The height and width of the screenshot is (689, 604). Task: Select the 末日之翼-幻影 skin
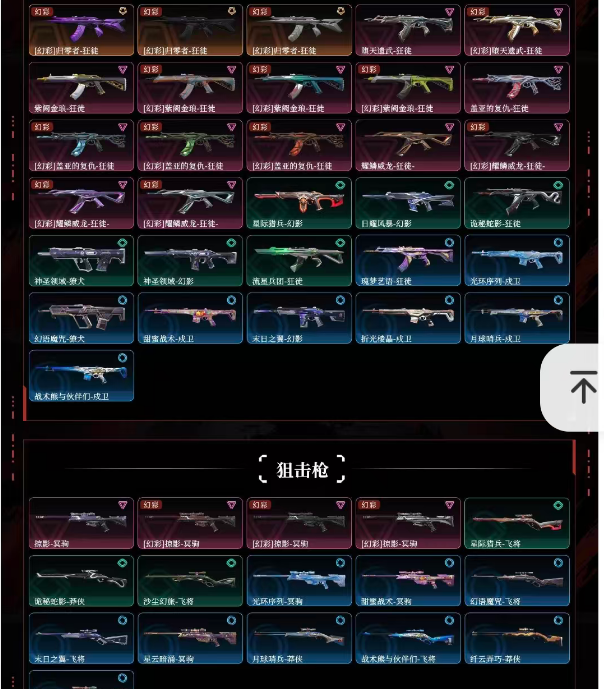[x=299, y=318]
